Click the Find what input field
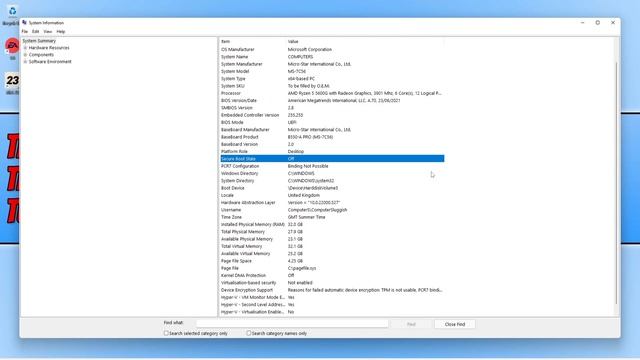The image size is (640, 360). point(292,324)
